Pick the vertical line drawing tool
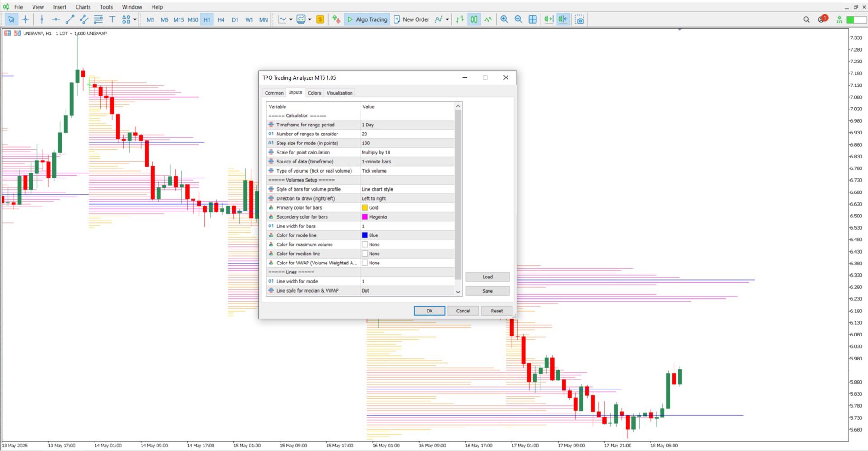The image size is (868, 451). (x=42, y=19)
